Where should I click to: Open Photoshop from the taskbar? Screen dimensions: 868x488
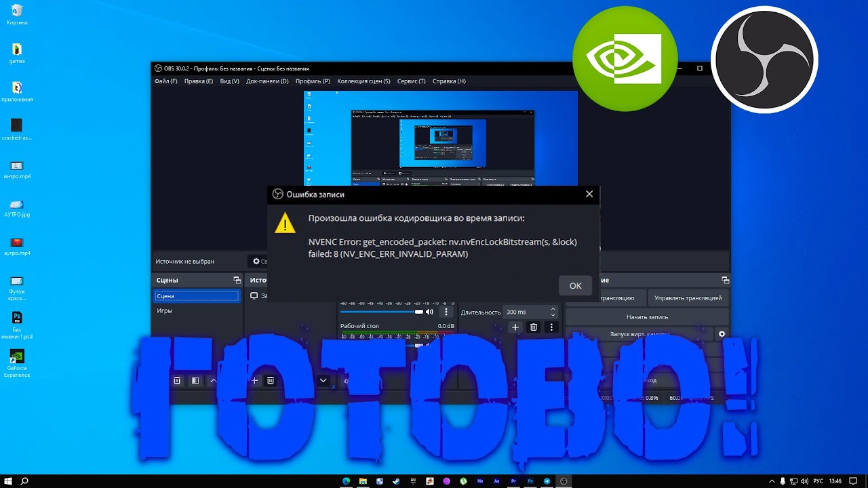coord(530,481)
